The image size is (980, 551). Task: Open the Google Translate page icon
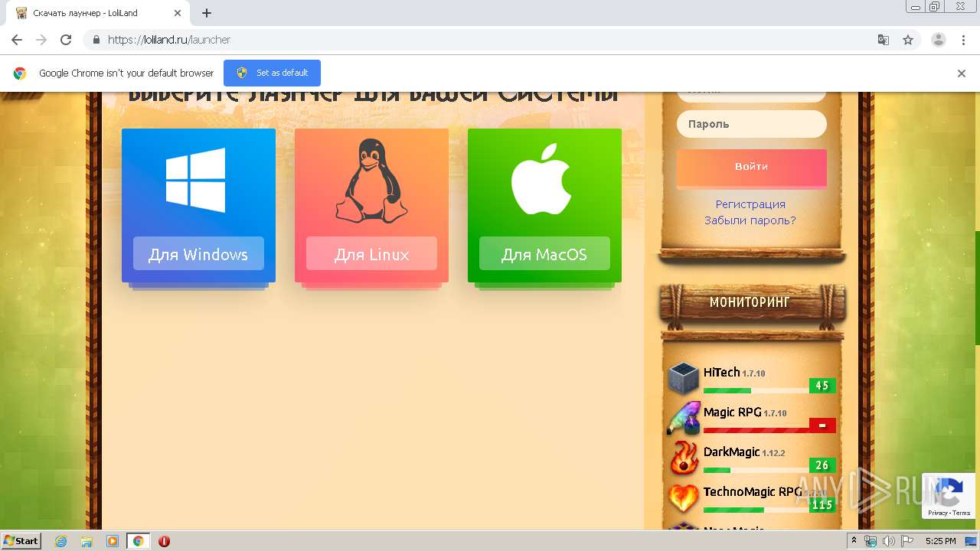point(883,40)
